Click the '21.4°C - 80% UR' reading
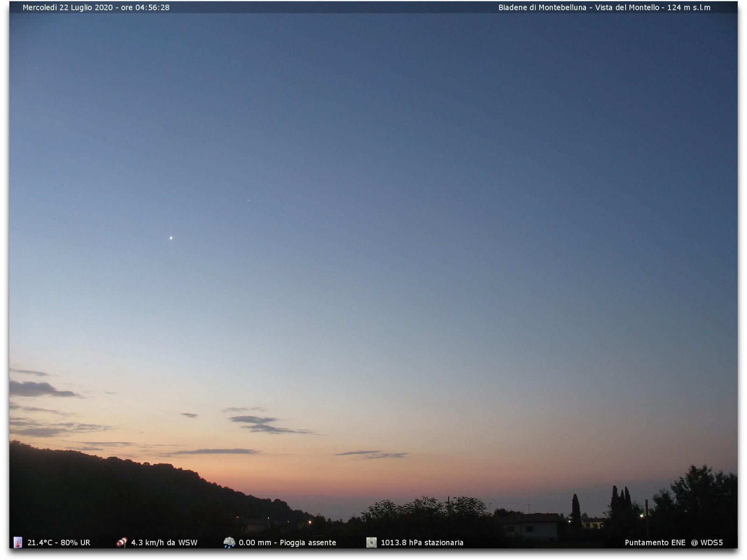The image size is (747, 560). [x=59, y=543]
